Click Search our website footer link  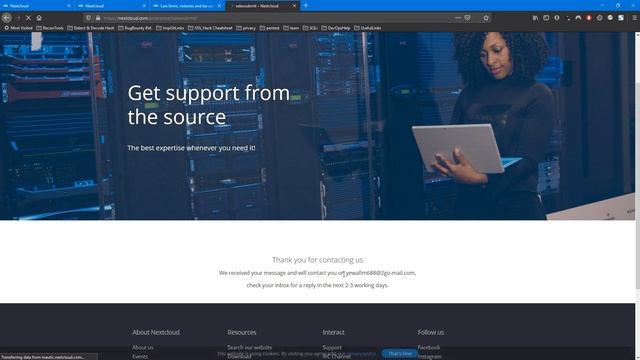pos(249,347)
